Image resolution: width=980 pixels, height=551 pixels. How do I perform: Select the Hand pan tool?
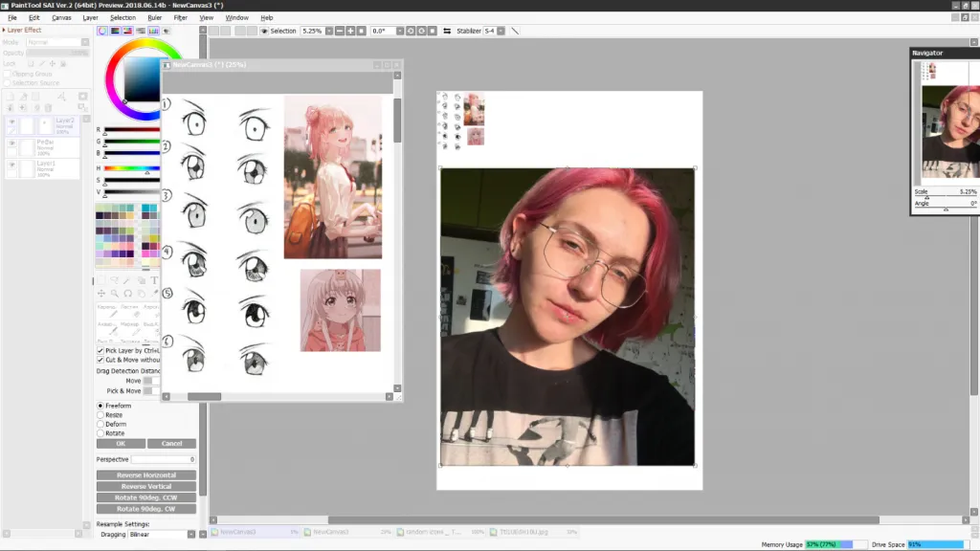142,293
